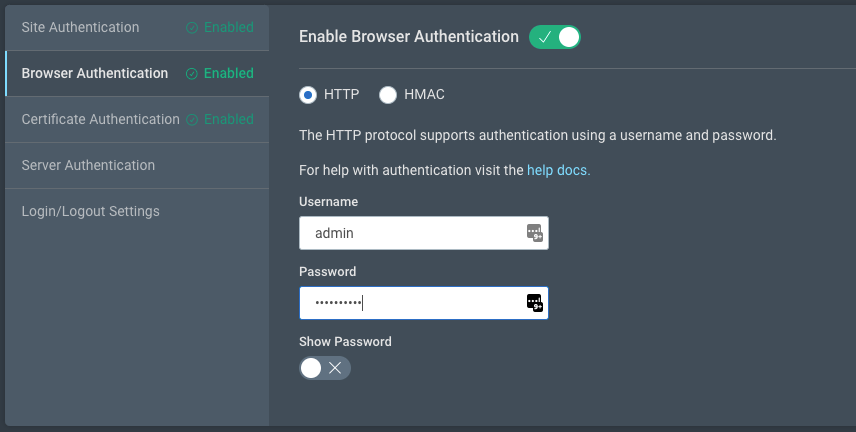Click into the Username input field

pos(410,233)
